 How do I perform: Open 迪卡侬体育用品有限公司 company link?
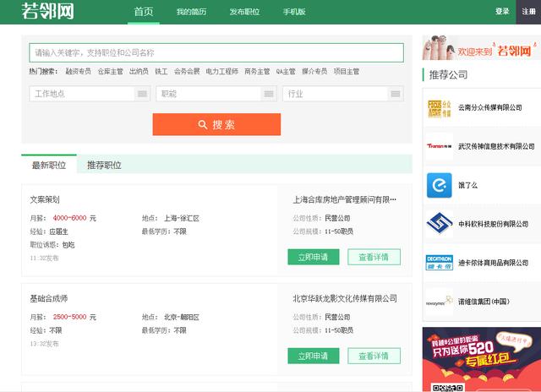(493, 263)
